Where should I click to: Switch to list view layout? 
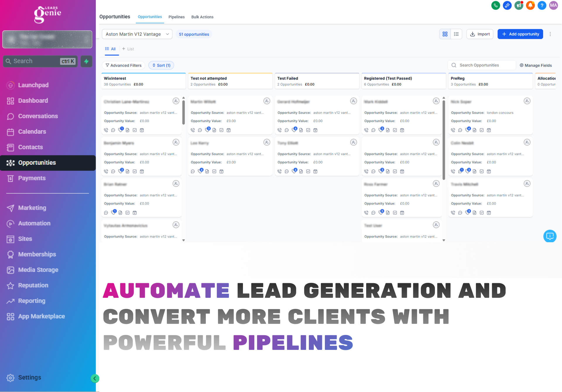(456, 34)
